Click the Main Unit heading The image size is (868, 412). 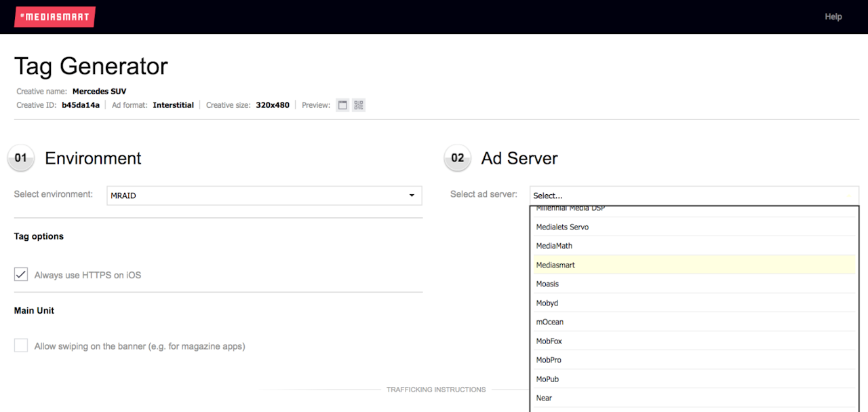pos(34,310)
